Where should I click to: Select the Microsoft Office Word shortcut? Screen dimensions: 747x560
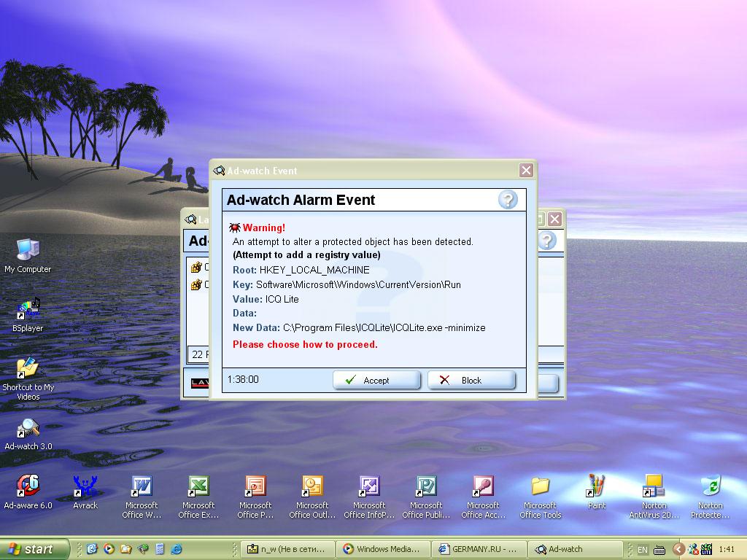point(142,486)
